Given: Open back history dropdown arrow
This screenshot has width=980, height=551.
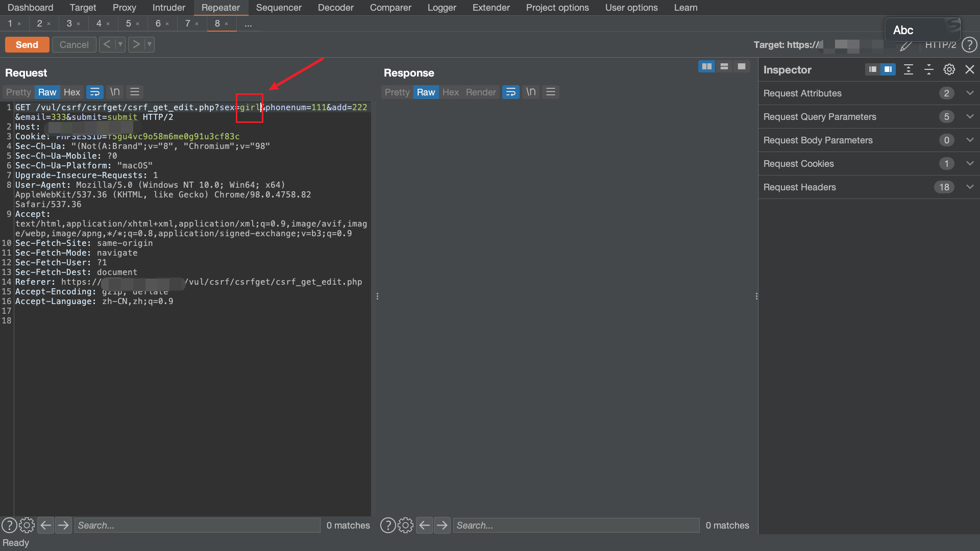Looking at the screenshot, I should pyautogui.click(x=120, y=44).
